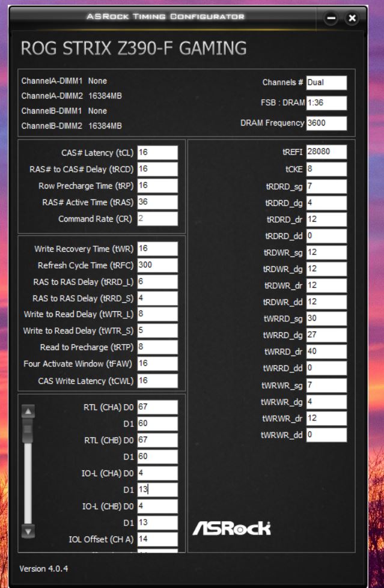Click the tRDRD_sg value field
Viewport: 384px width, 588px height.
click(x=326, y=186)
